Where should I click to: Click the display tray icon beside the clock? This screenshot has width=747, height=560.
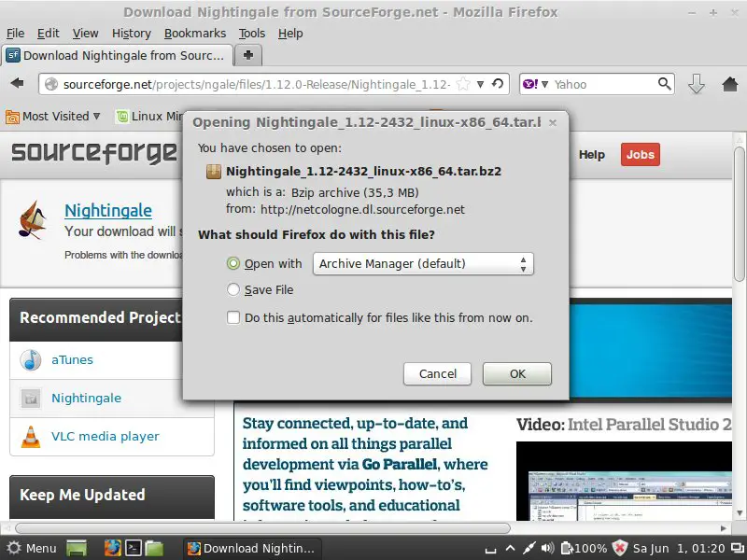(737, 548)
